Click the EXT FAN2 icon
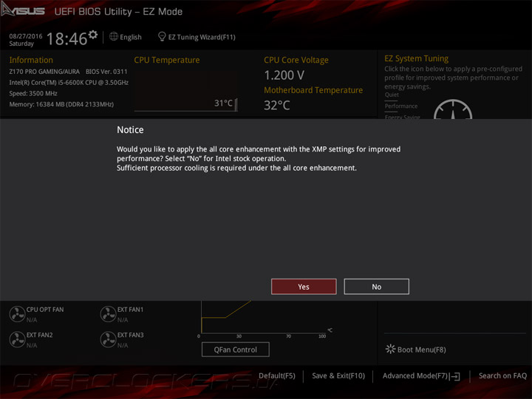This screenshot has width=532, height=399. click(17, 339)
